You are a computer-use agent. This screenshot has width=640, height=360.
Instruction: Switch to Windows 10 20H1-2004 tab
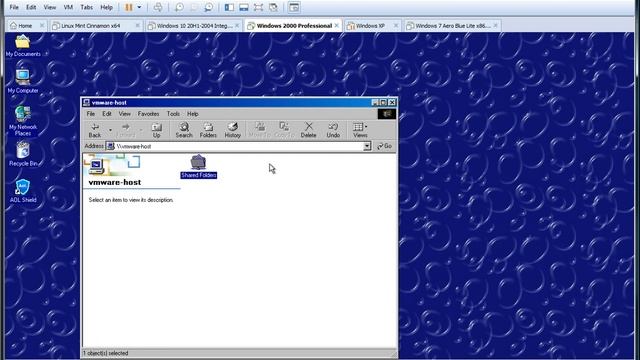click(x=194, y=26)
